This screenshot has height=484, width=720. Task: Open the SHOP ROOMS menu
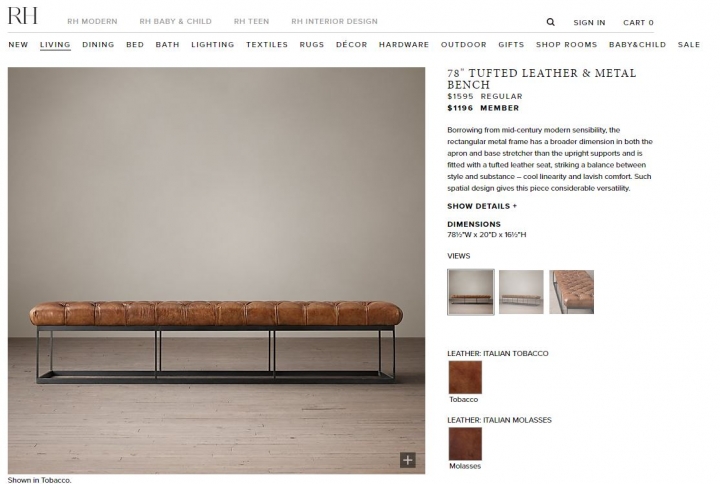[566, 45]
